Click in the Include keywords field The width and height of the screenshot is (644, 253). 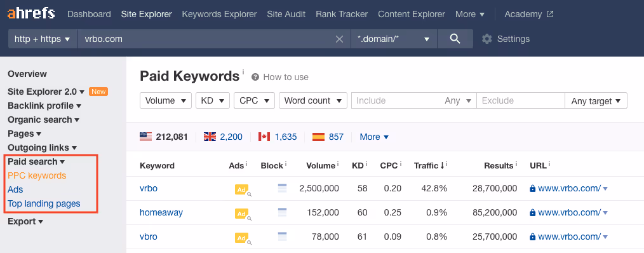(396, 101)
